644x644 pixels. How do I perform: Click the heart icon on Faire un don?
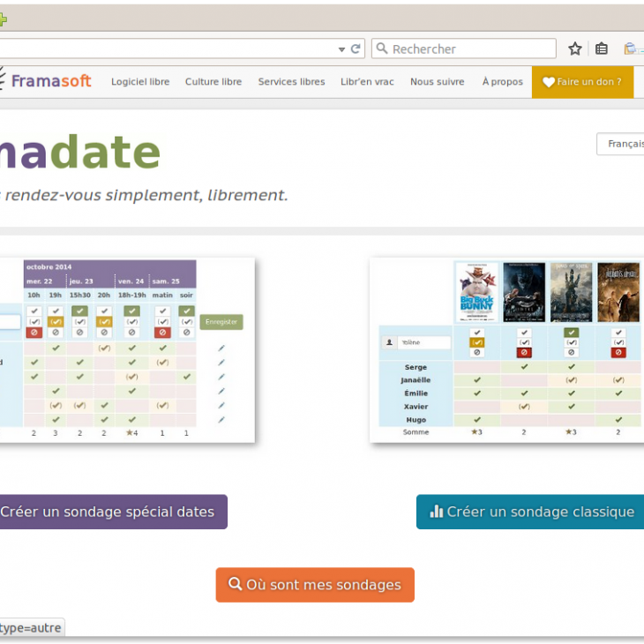click(549, 82)
